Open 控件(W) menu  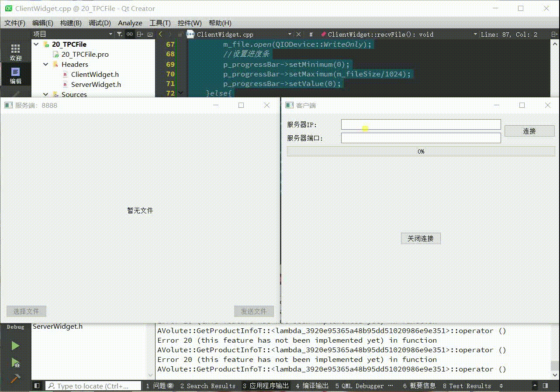pos(190,23)
